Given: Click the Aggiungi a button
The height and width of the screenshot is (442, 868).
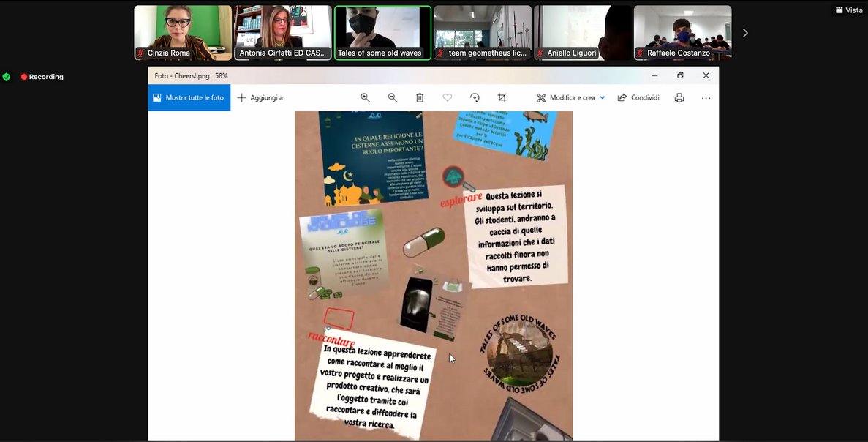Looking at the screenshot, I should (260, 97).
